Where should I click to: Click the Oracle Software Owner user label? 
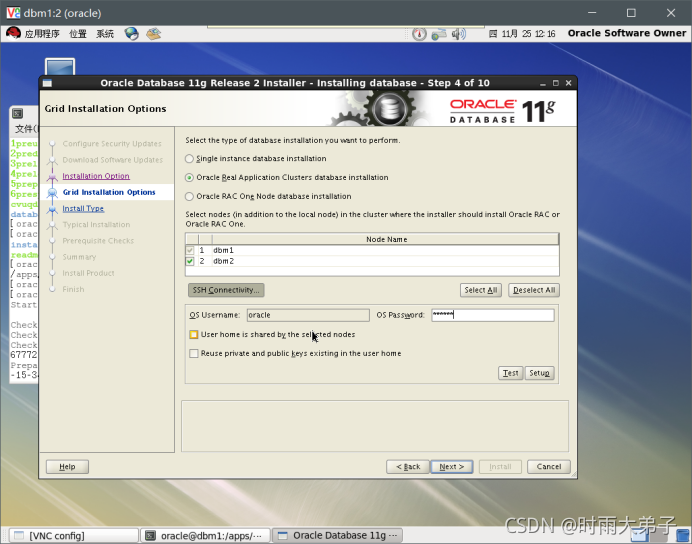click(x=627, y=33)
